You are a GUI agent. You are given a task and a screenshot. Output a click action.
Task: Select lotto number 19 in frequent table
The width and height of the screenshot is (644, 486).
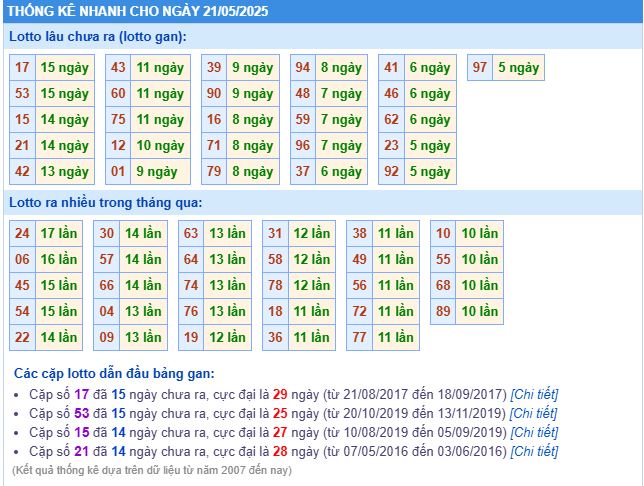click(191, 337)
